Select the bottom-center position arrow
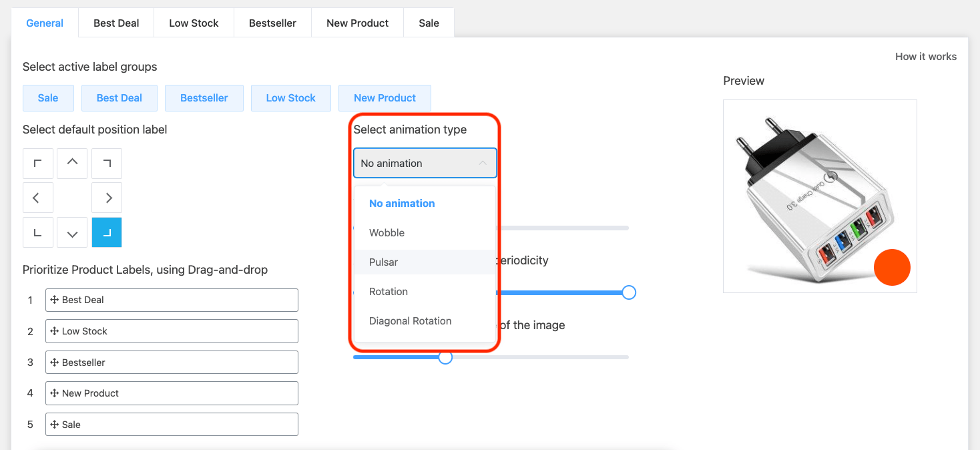 click(72, 232)
